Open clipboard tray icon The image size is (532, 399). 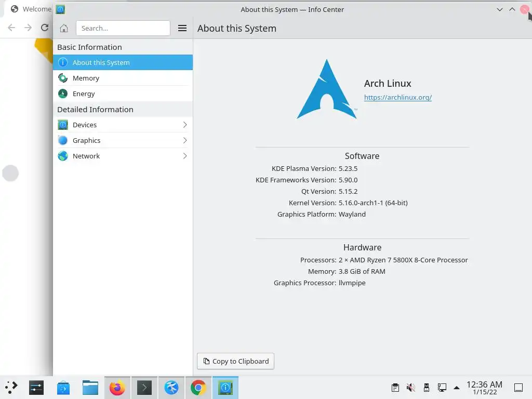point(395,388)
